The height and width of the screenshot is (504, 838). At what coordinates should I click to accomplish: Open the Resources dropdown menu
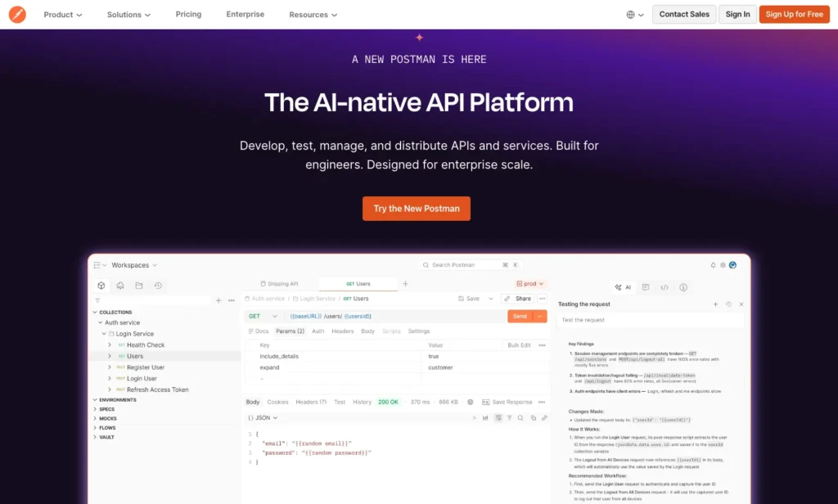click(313, 15)
